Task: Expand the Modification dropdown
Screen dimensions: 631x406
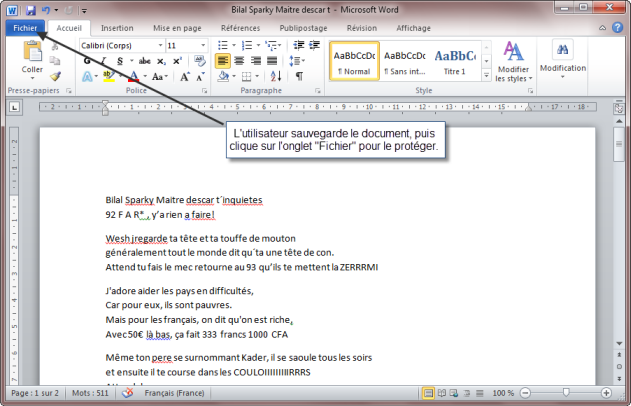Action: pos(563,60)
